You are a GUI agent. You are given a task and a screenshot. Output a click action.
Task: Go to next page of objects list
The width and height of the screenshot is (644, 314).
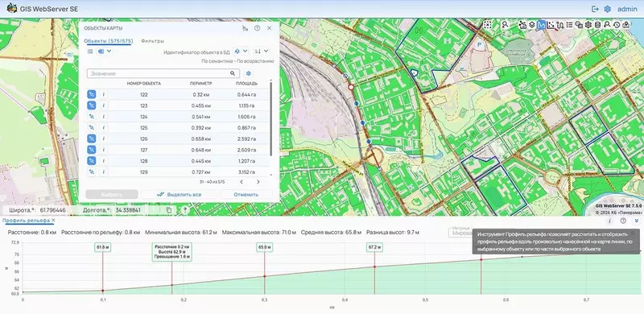point(258,182)
